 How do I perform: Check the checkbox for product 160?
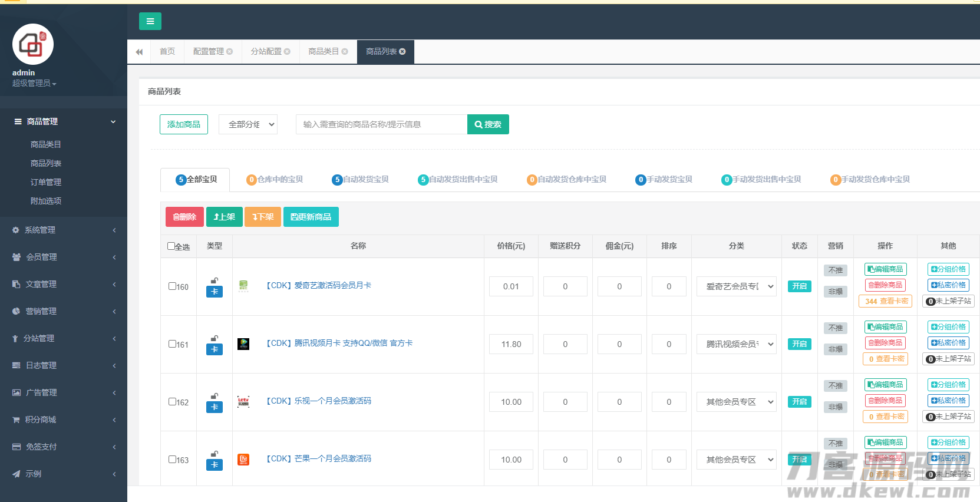click(172, 286)
